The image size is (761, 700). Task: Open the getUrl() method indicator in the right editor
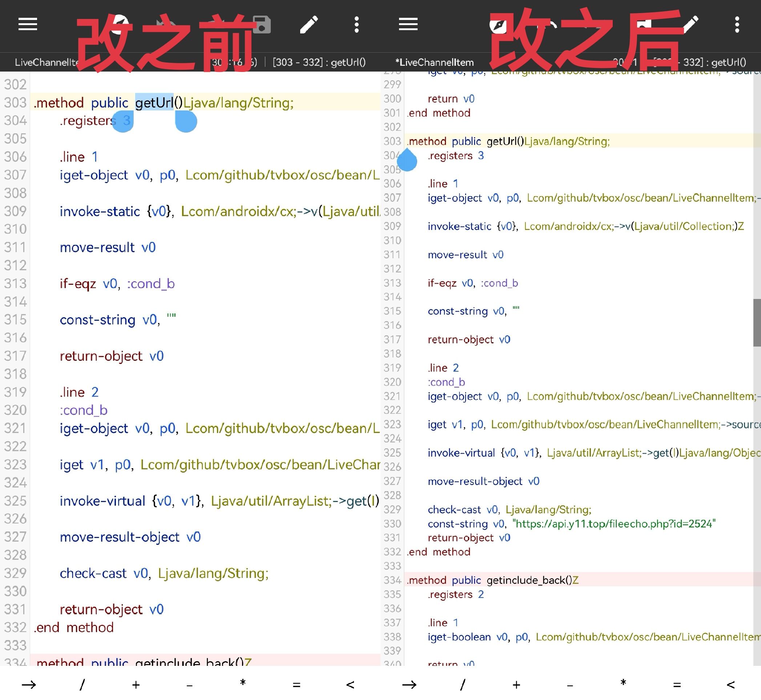pyautogui.click(x=700, y=62)
